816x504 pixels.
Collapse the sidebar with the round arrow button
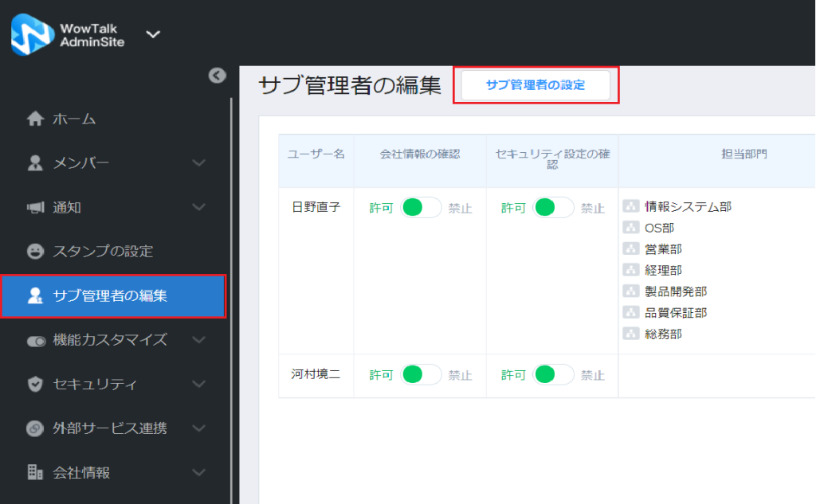[217, 76]
